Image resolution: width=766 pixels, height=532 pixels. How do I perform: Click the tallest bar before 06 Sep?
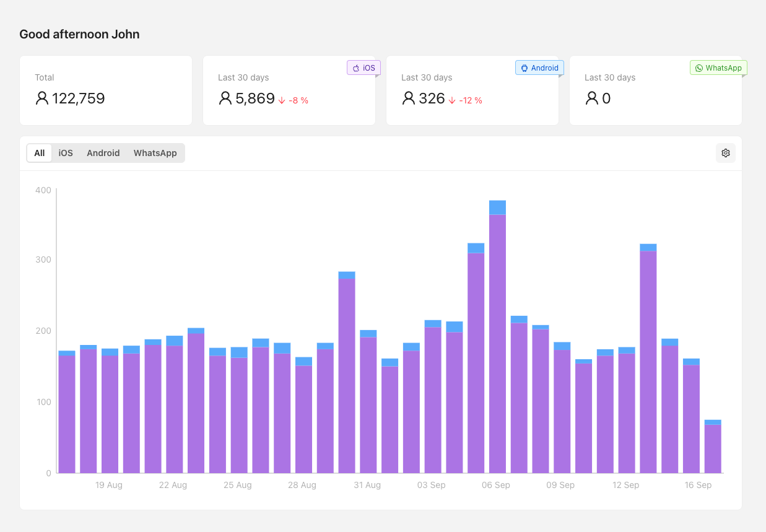(x=497, y=341)
